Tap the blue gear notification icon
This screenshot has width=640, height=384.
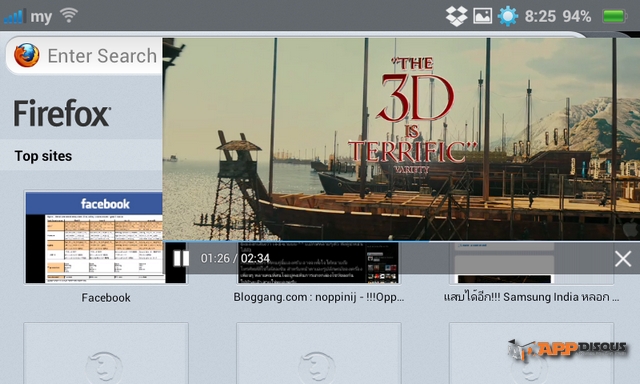click(x=508, y=16)
